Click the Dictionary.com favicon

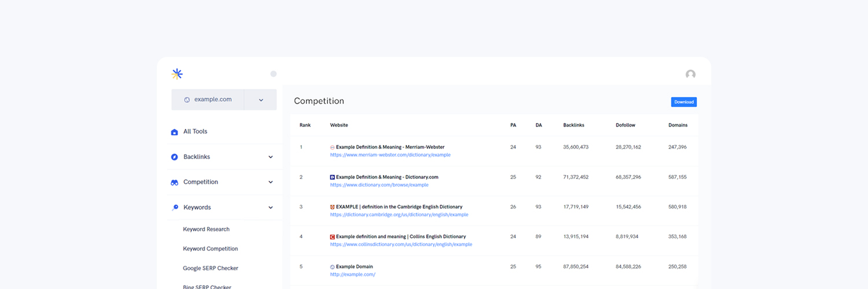[x=332, y=177]
